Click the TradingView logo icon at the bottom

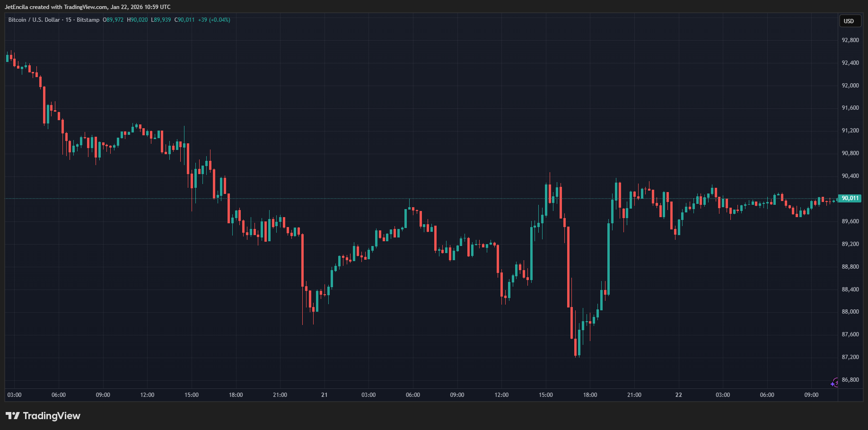click(13, 416)
